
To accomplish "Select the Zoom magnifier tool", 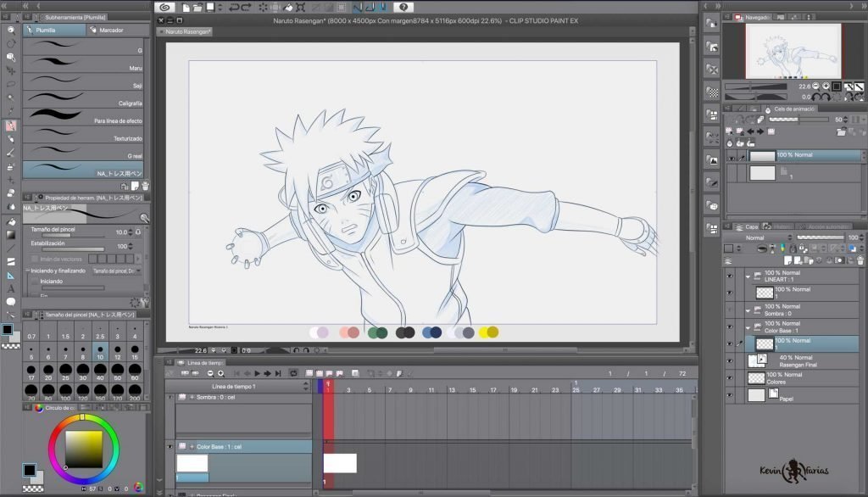I will [10, 30].
